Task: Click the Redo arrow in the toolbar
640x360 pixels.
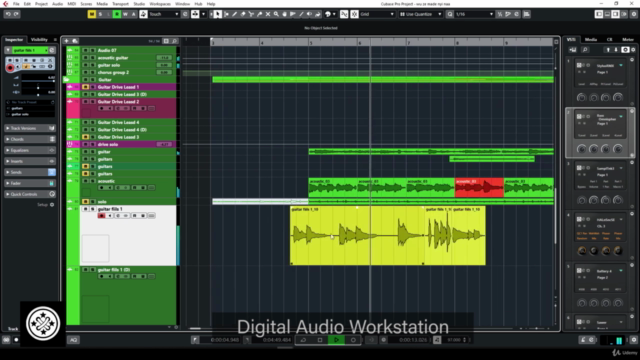Action: pos(16,14)
